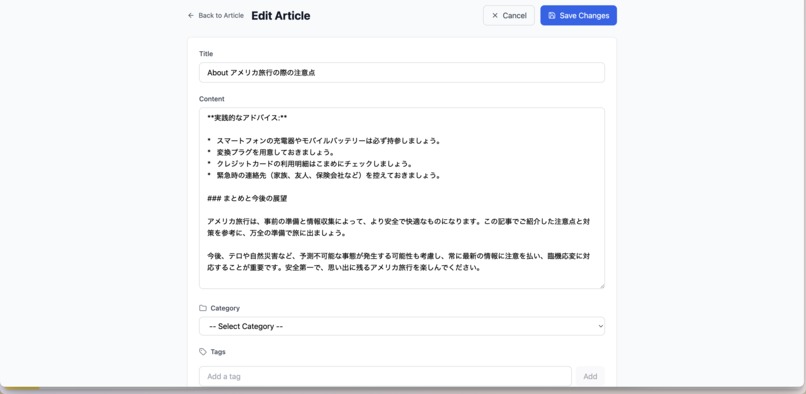
Task: Click the paragraph starting アメリカ旅行は、事前の準備
Action: (x=398, y=227)
